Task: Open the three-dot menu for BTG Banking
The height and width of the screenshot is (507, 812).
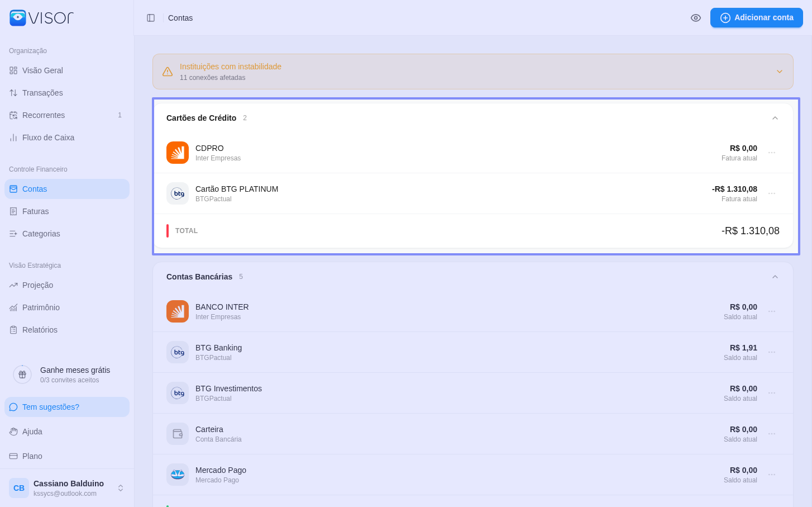Action: [772, 352]
